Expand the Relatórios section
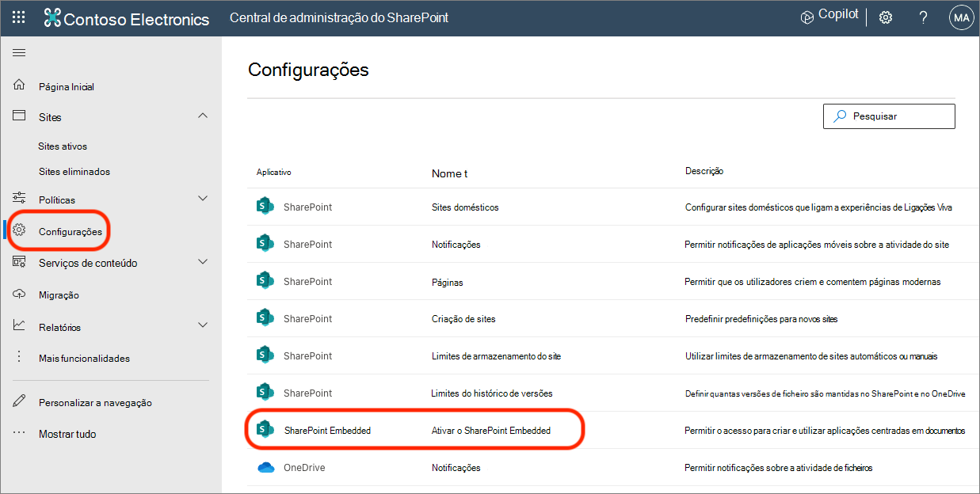The image size is (980, 494). 203,325
